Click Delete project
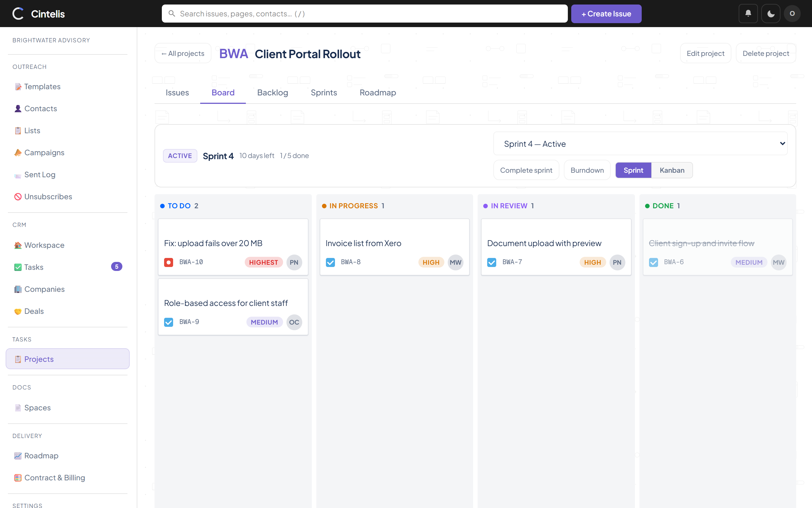Screen dimensions: 812x508 pyautogui.click(x=766, y=53)
